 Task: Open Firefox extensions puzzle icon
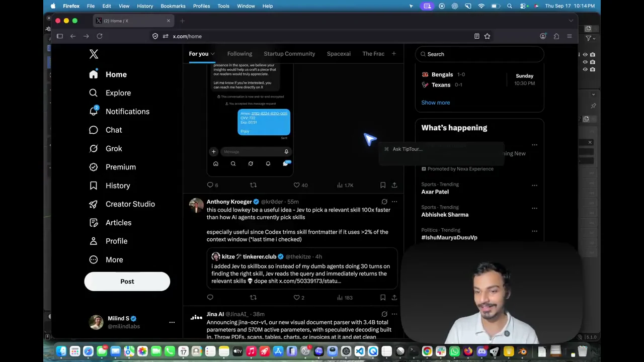(x=556, y=36)
